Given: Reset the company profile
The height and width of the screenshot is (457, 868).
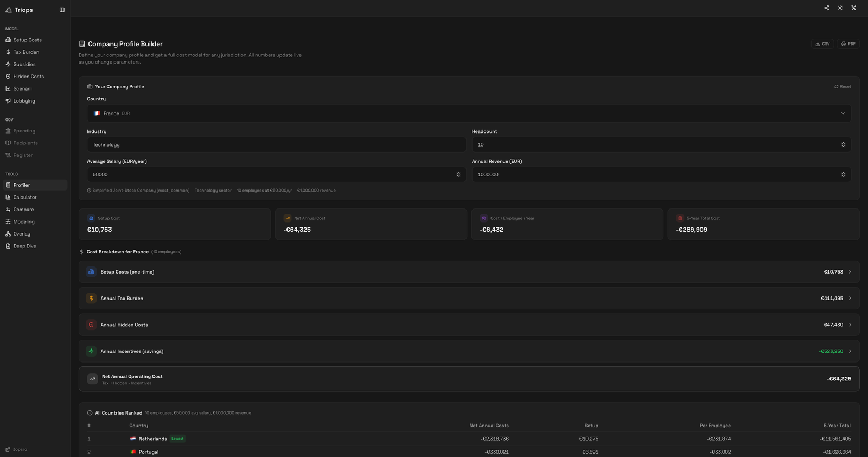Looking at the screenshot, I should (843, 87).
